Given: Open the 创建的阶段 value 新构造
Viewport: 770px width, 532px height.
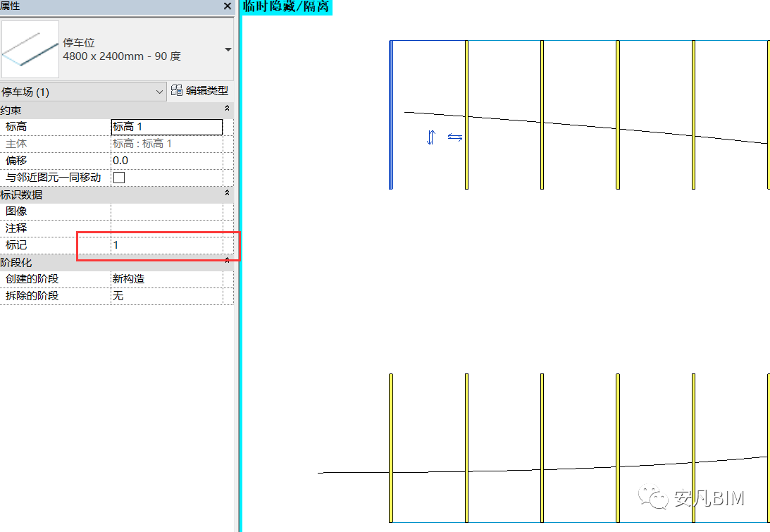Looking at the screenshot, I should (167, 279).
